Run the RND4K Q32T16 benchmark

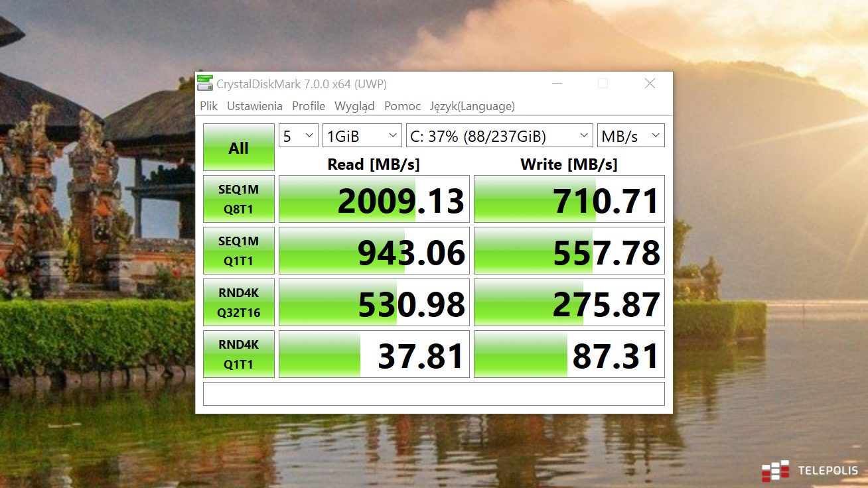[238, 303]
